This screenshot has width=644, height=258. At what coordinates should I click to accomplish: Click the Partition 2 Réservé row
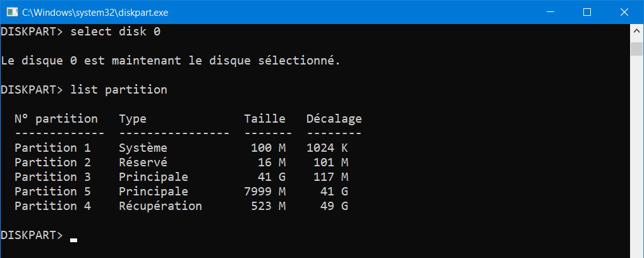pos(181,163)
